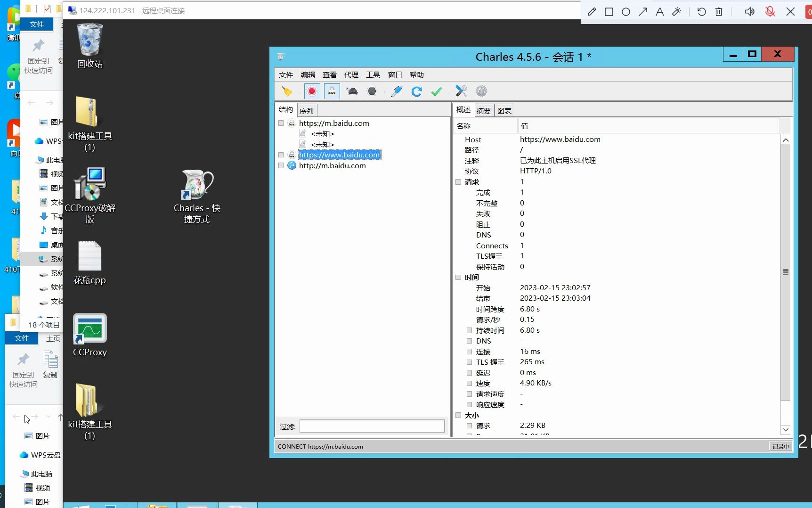Pick the arrow annotation tool
812x508 pixels.
pyautogui.click(x=643, y=12)
